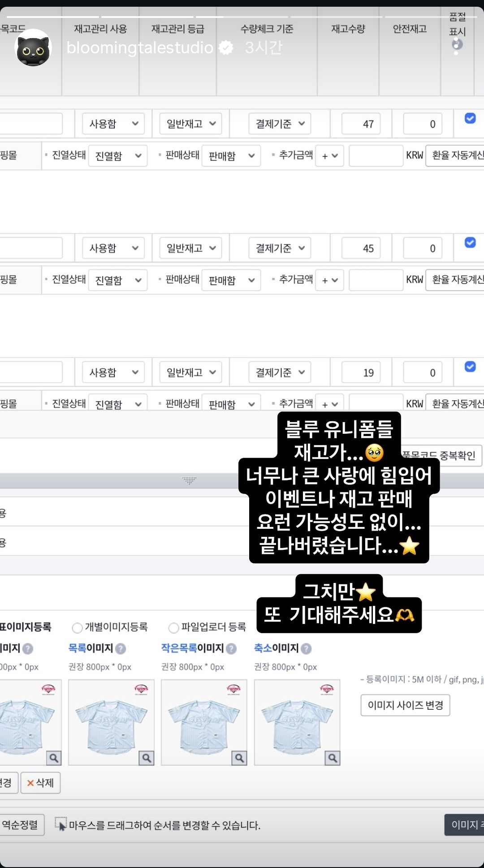This screenshot has height=868, width=484.
Task: Select the 축소이미지 jersey thumbnail
Action: click(x=297, y=722)
